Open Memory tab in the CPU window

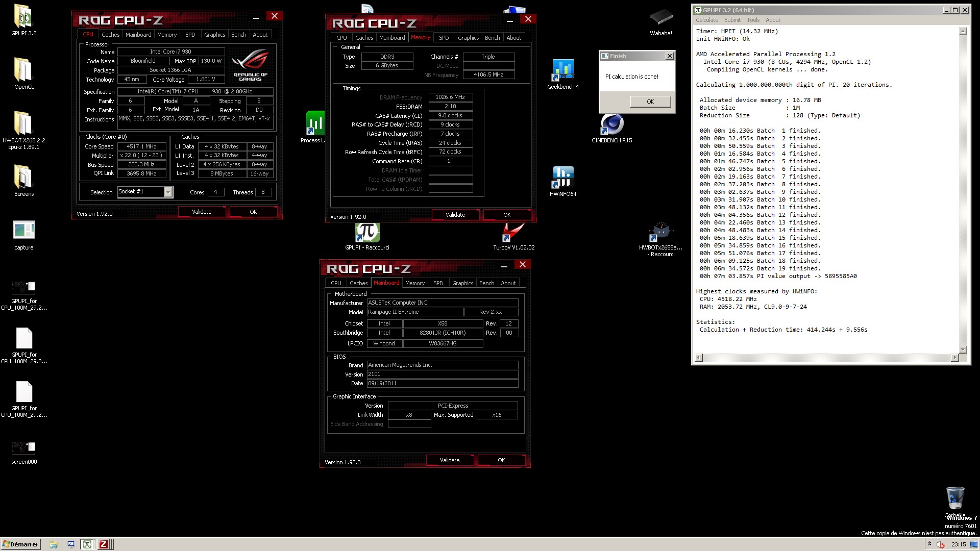[x=167, y=35]
